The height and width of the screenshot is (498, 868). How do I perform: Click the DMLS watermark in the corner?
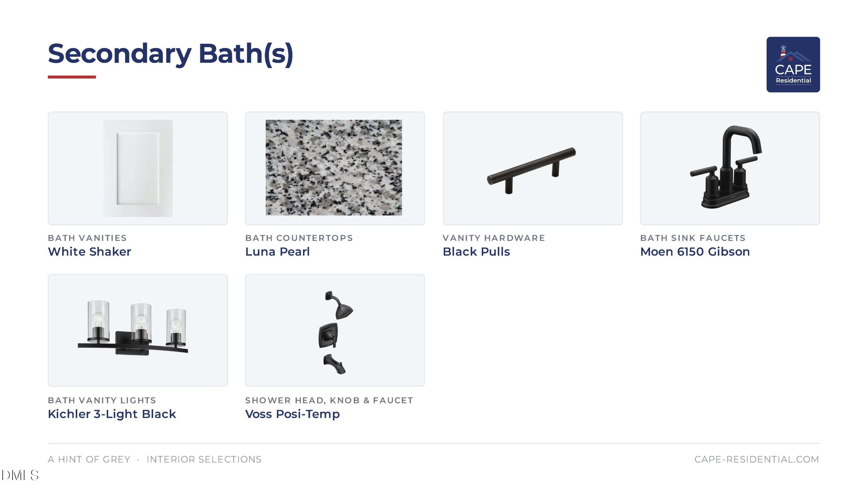(x=20, y=475)
